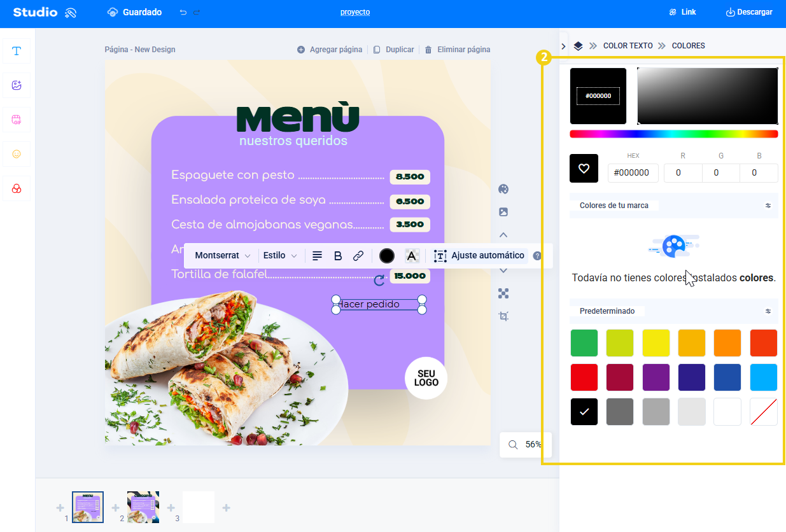Select the light blue default swatch
Viewport: 786px width, 532px height.
pos(764,377)
